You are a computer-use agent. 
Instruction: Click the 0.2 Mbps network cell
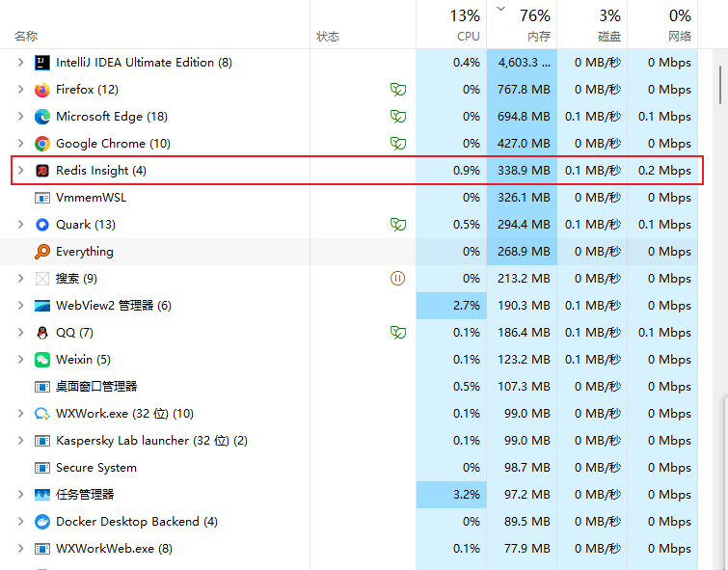click(x=662, y=171)
